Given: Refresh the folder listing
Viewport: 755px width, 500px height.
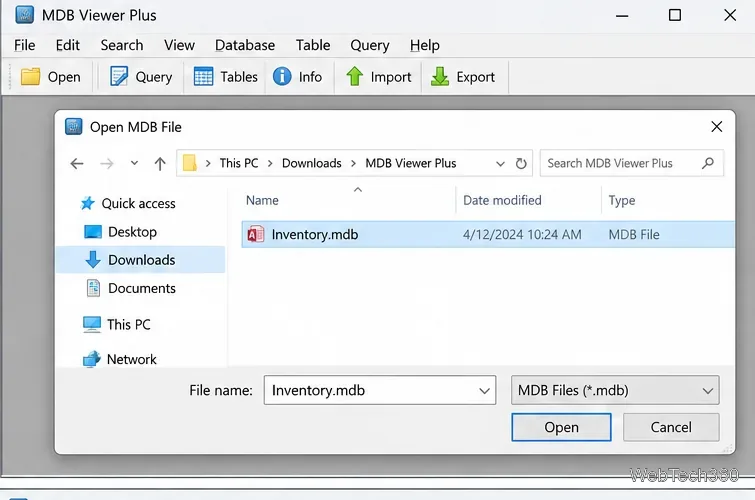Looking at the screenshot, I should pos(521,163).
